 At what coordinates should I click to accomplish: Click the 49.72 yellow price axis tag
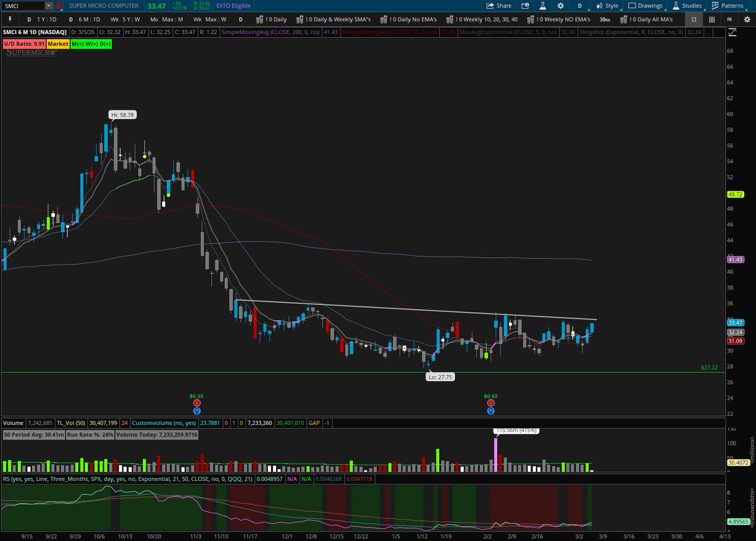coord(735,195)
